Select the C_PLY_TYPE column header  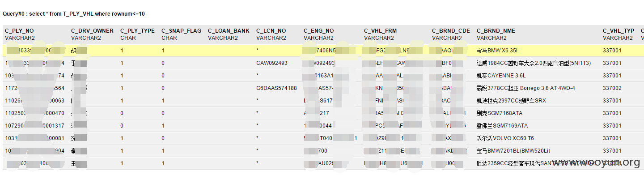(137, 31)
